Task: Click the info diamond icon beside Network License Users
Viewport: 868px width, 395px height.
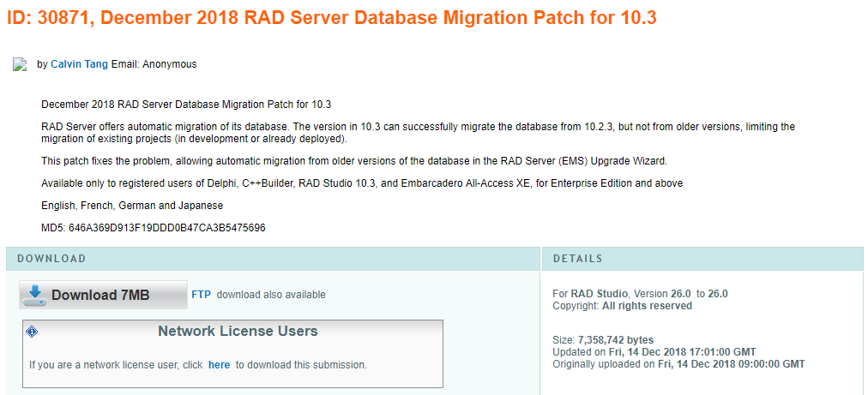Action: tap(32, 332)
